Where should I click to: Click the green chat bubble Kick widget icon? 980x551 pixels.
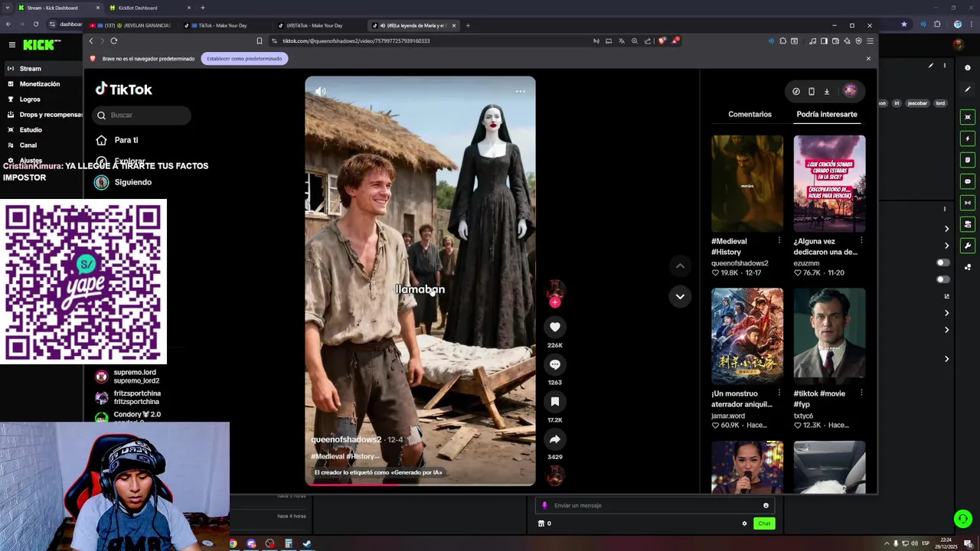click(x=968, y=181)
